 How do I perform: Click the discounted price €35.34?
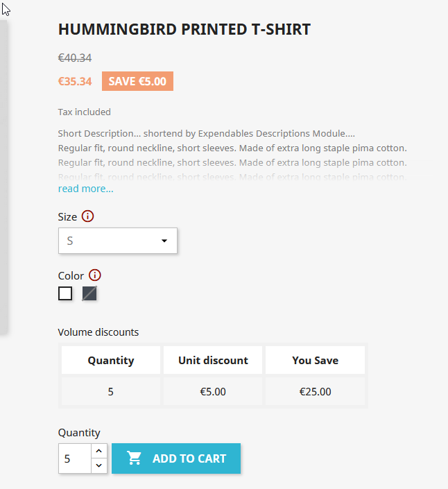pos(75,81)
